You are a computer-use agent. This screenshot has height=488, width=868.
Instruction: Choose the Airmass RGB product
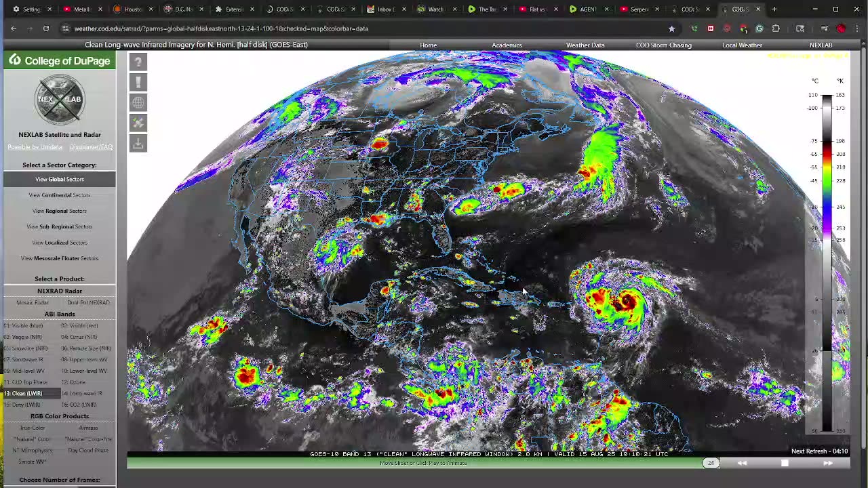[88, 428]
